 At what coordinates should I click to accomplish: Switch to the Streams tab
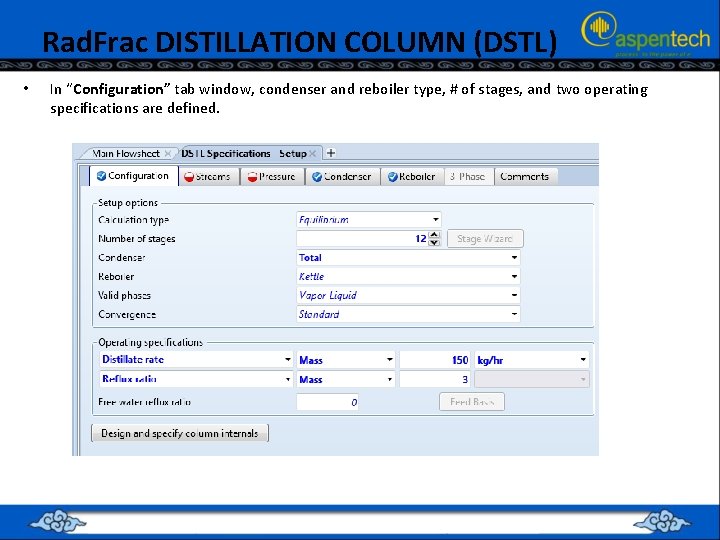209,176
